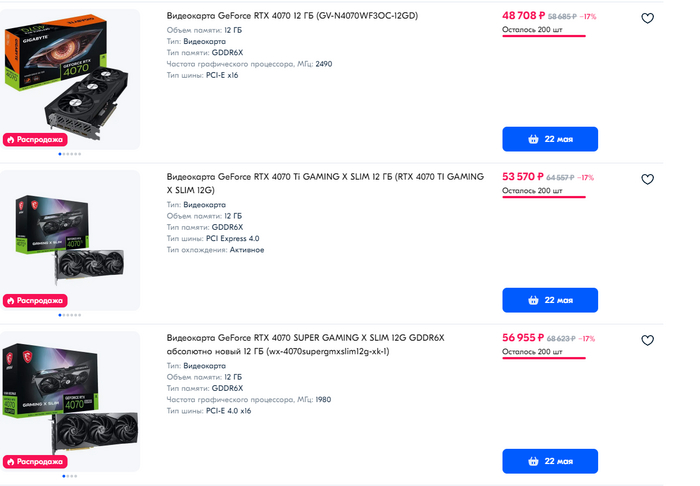The height and width of the screenshot is (486, 700).
Task: Favorite the RTX 4070 Ti GAMING X SLIM
Action: pos(647,180)
